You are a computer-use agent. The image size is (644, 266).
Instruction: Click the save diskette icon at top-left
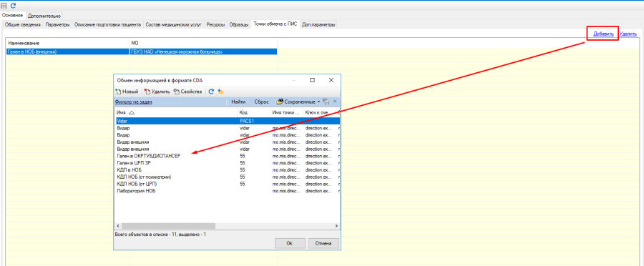coord(4,6)
